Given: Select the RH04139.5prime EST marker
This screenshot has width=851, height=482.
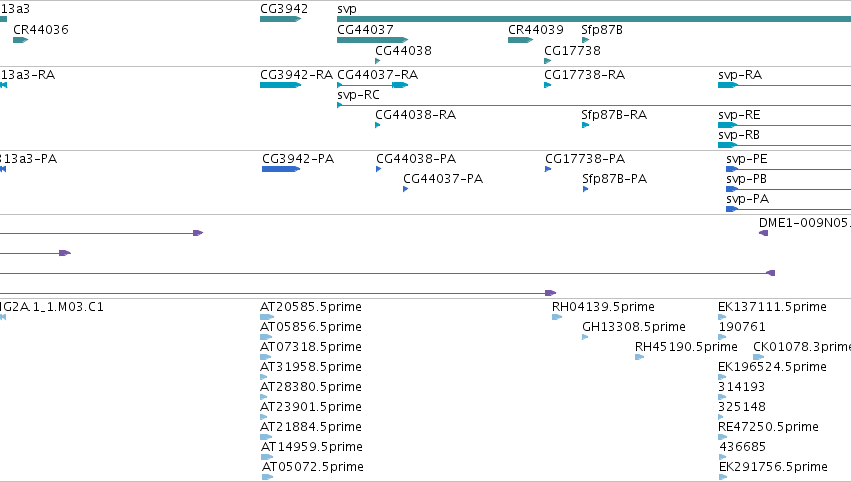Looking at the screenshot, I should pos(557,317).
